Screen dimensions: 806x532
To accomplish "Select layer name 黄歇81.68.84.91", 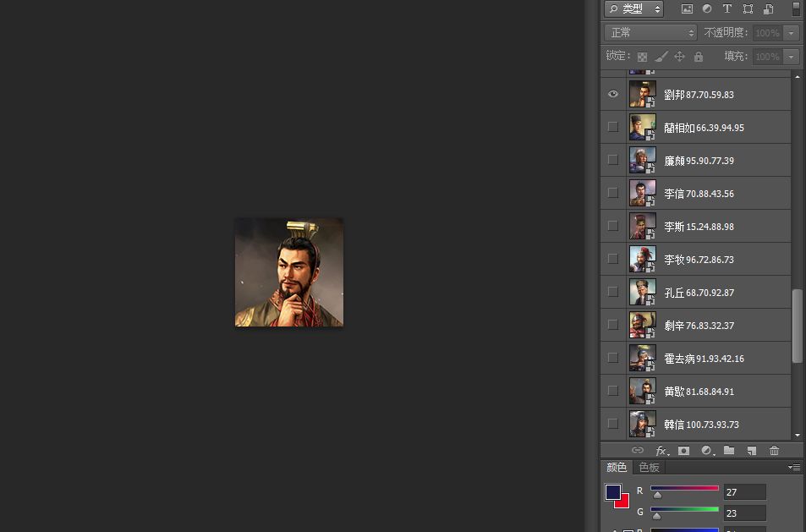I will click(x=699, y=392).
